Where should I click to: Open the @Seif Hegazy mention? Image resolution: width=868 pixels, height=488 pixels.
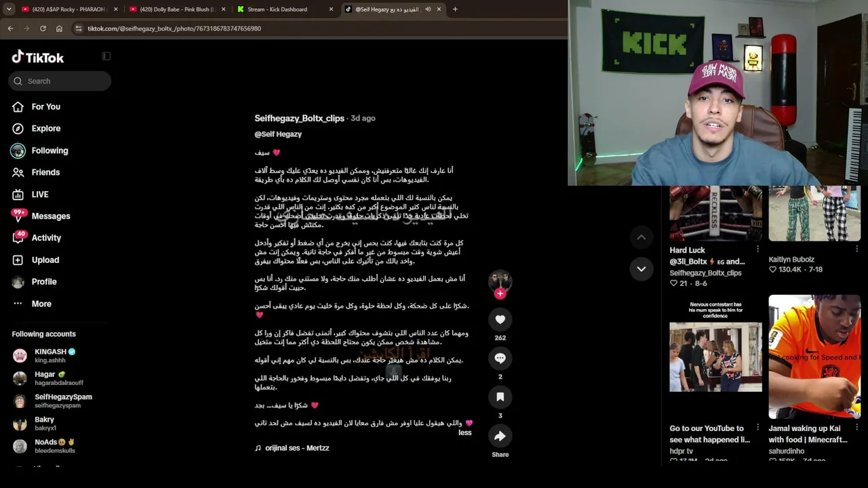[x=278, y=134]
